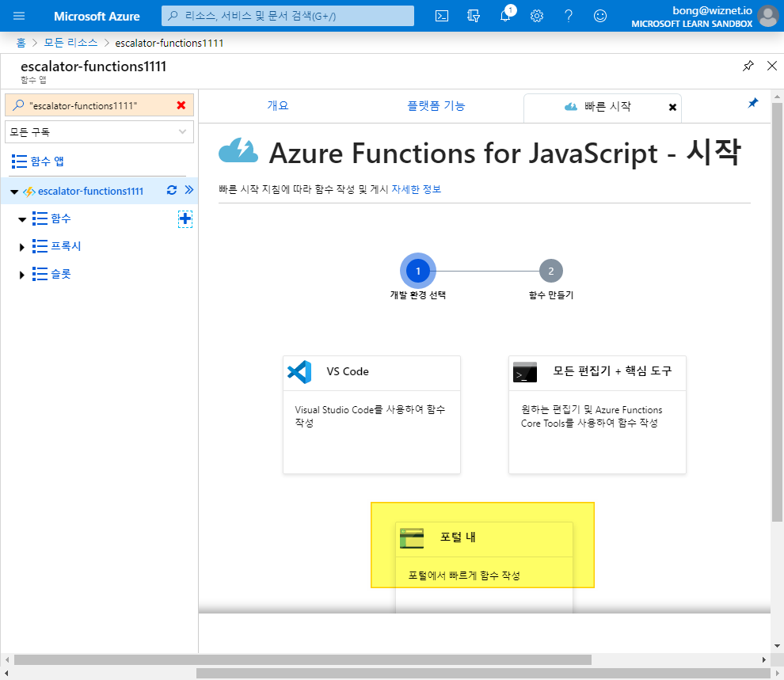The height and width of the screenshot is (680, 784).
Task: Clear the sidebar filter with the red X
Action: click(181, 105)
